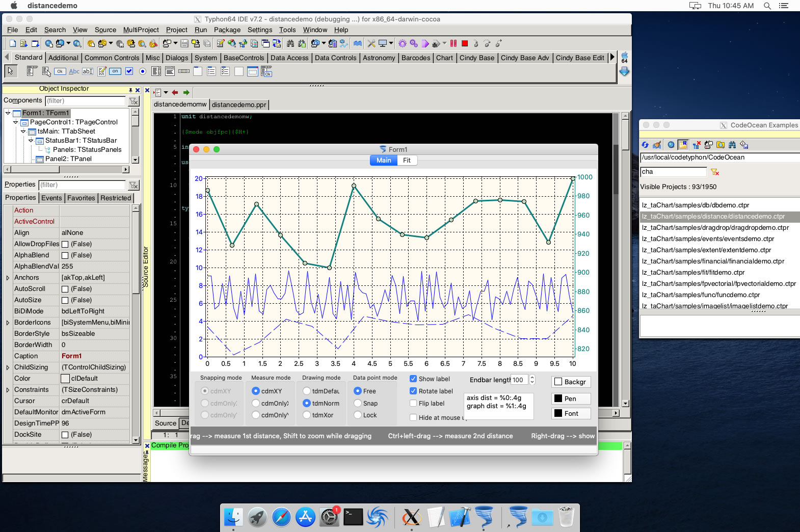This screenshot has width=800, height=532.
Task: Select the Lock data point mode
Action: click(358, 415)
